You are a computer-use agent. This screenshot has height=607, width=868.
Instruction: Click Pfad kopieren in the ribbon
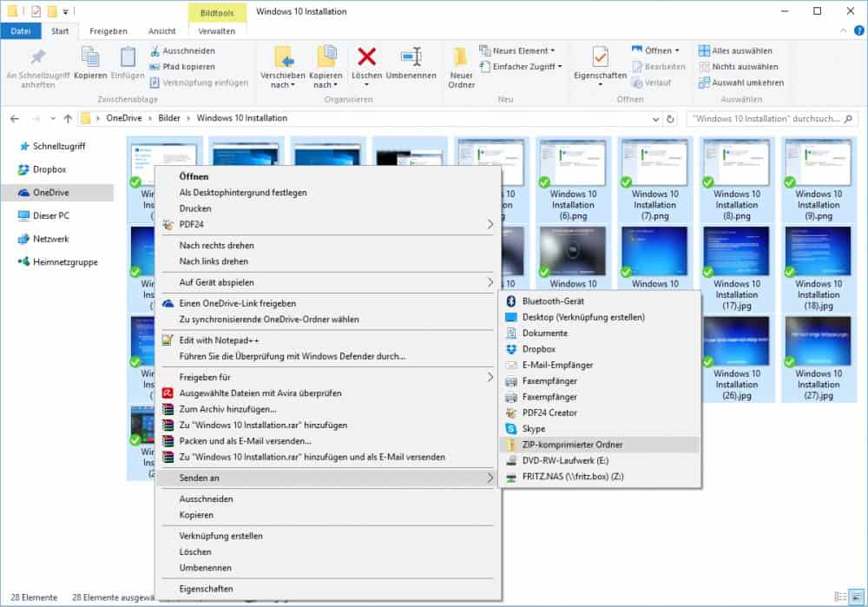182,67
